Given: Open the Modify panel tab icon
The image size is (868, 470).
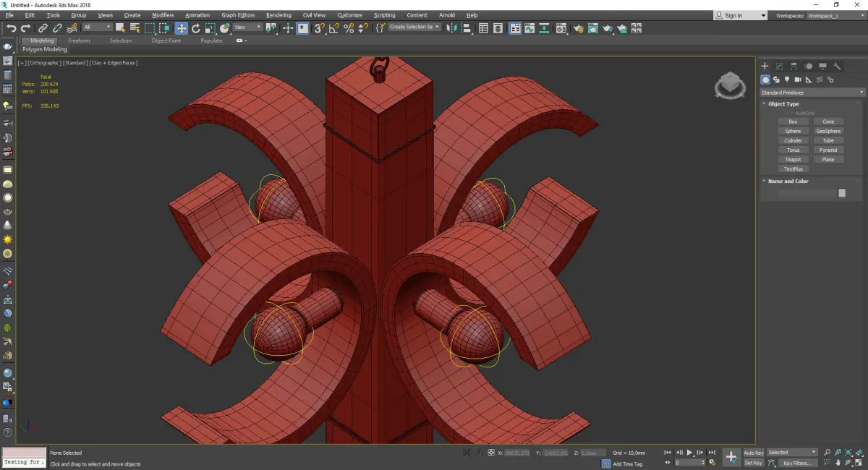Looking at the screenshot, I should 779,66.
